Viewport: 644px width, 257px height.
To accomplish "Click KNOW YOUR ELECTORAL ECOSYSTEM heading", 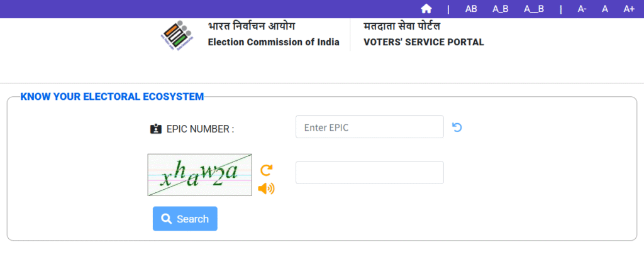I will [112, 97].
